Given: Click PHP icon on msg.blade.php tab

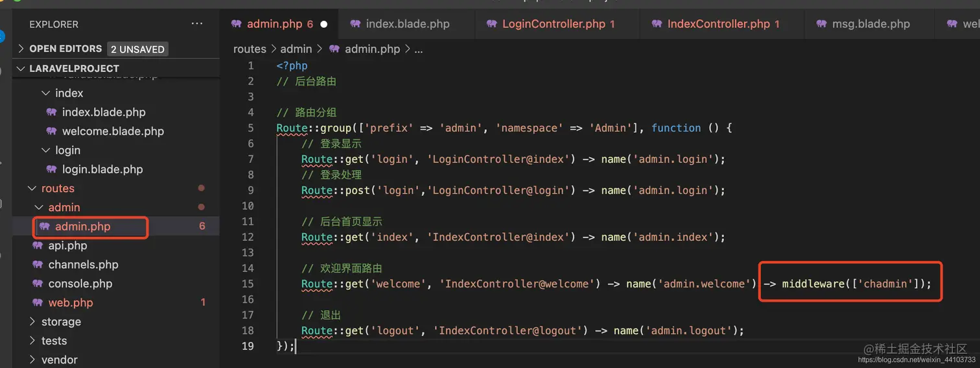Looking at the screenshot, I should (x=822, y=24).
